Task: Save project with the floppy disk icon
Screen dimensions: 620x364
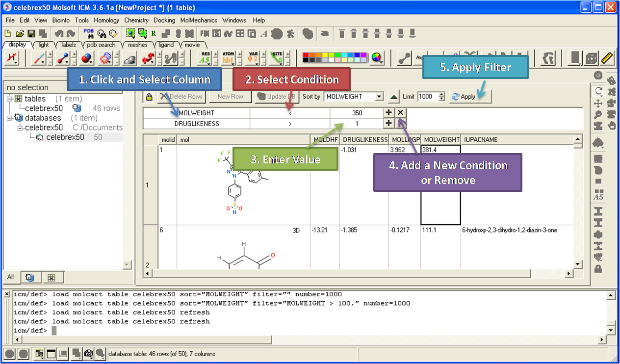Action: 31,34
